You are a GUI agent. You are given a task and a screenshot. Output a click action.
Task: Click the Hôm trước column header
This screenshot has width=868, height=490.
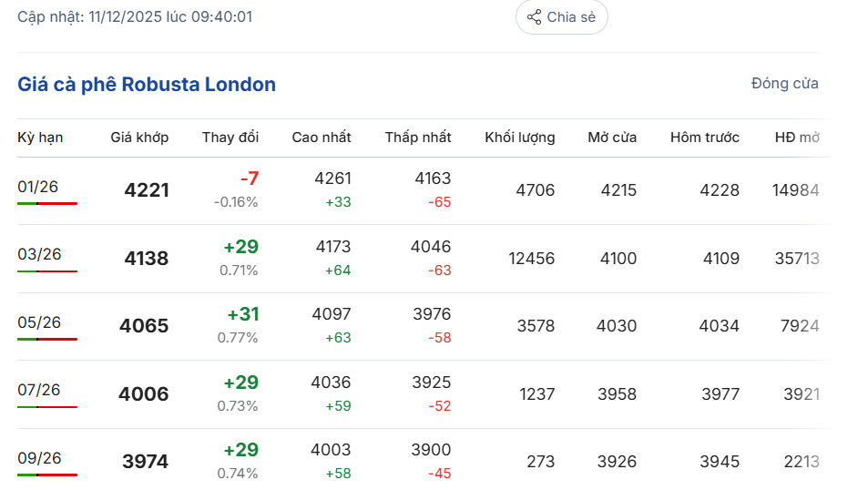[x=704, y=138]
